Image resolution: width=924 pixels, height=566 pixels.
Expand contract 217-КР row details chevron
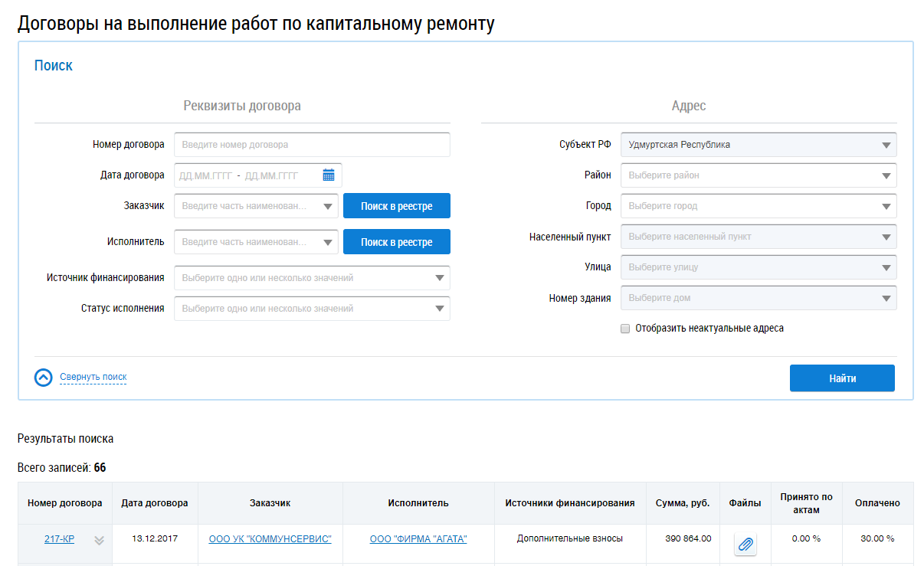coord(99,540)
